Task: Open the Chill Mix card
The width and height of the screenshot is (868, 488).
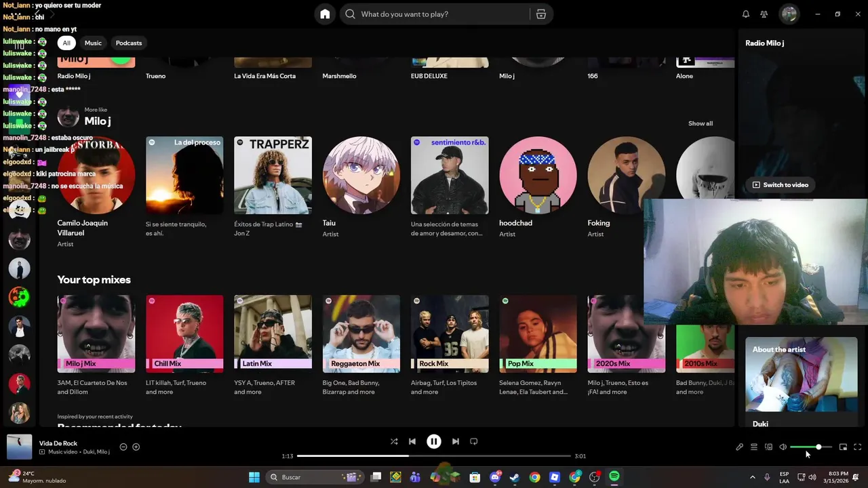Action: (184, 346)
